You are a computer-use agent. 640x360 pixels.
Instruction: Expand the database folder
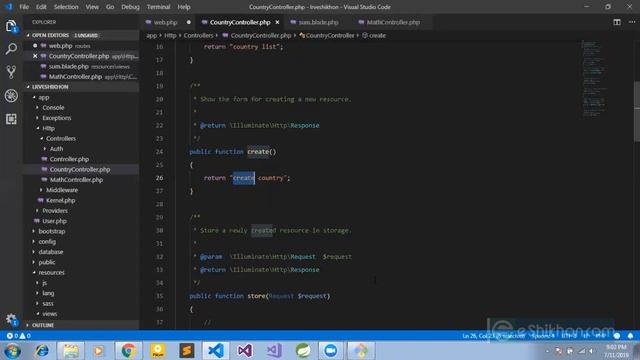coord(51,252)
